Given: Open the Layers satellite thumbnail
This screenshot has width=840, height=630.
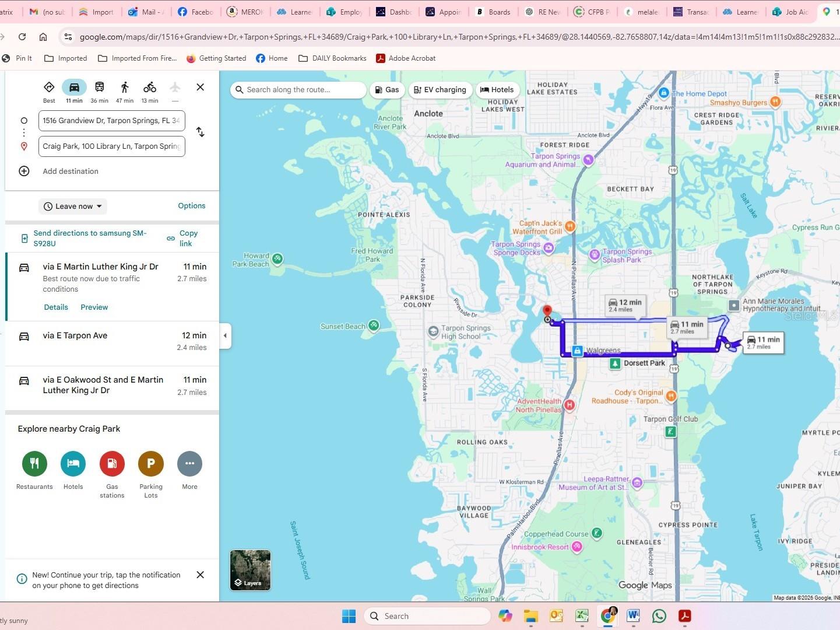Looking at the screenshot, I should 250,570.
